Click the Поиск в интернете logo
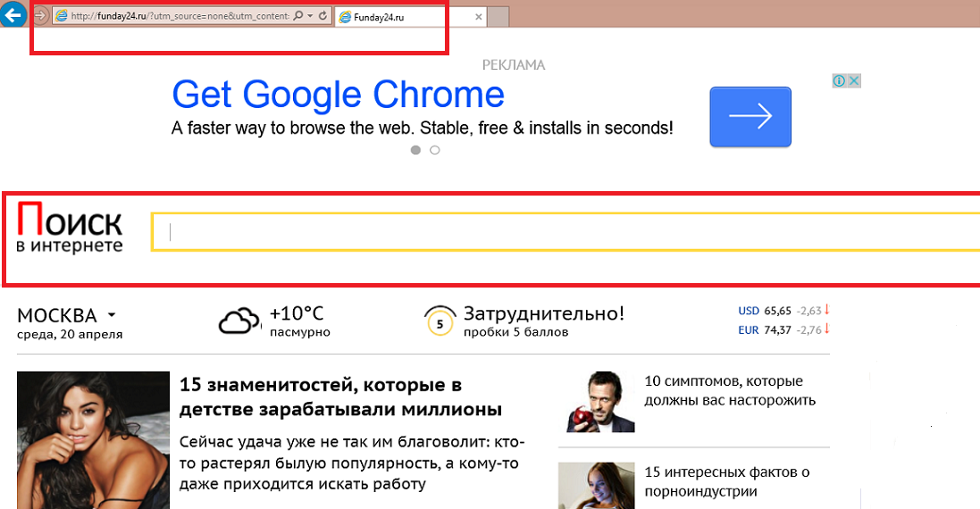This screenshot has width=980, height=509. (x=70, y=228)
